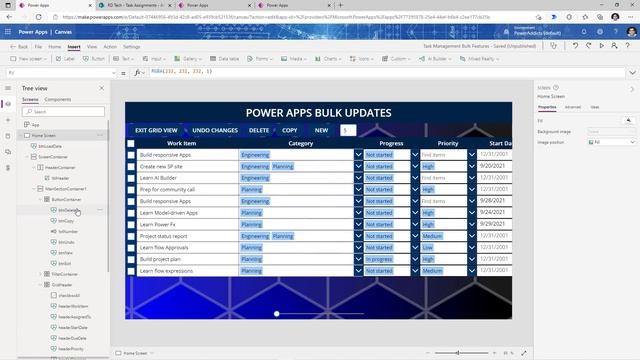This screenshot has height=360, width=640.
Task: Open Category dropdown for 'Project status report'
Action: pyautogui.click(x=358, y=236)
